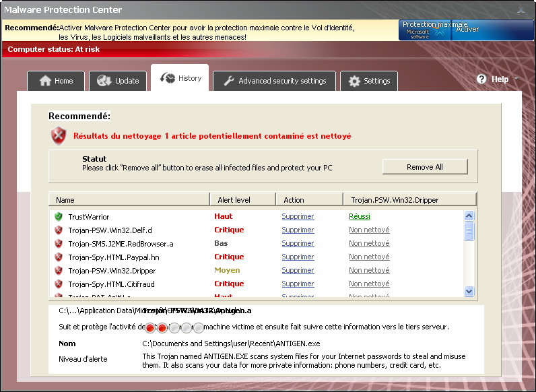536x392 pixels.
Task: Click the threat list scroll down arrow
Action: (469, 291)
